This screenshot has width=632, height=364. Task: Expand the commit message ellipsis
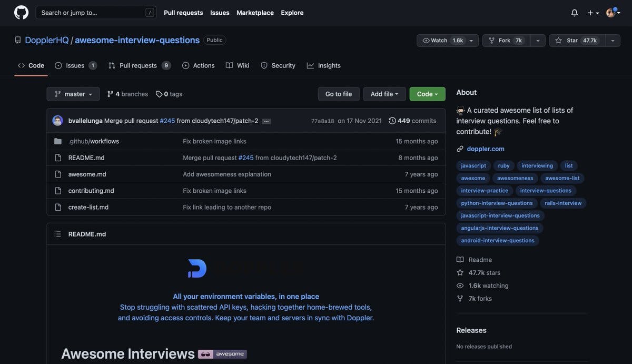266,121
